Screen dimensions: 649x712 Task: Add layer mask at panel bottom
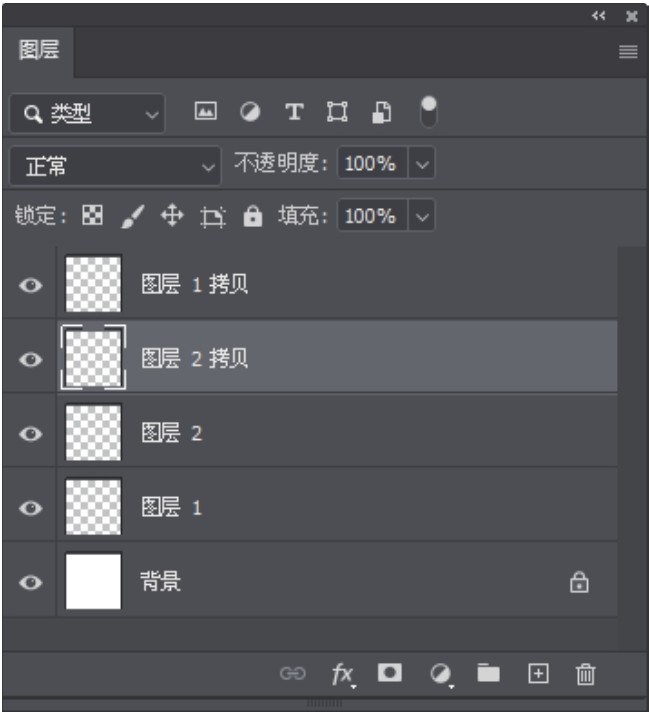click(x=390, y=672)
